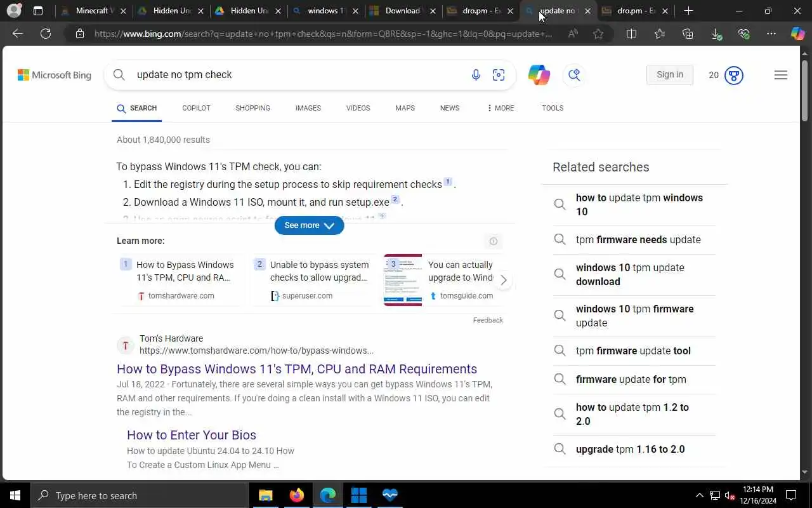
Task: Open the Downloads icon
Action: coord(716,34)
